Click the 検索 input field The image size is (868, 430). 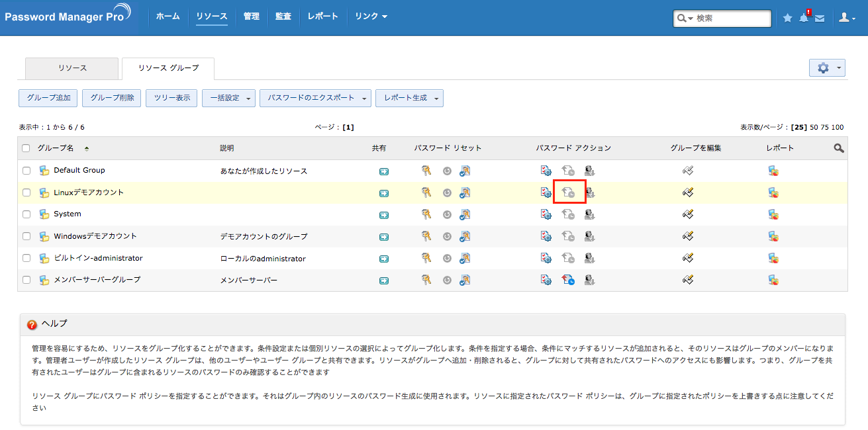pyautogui.click(x=731, y=19)
